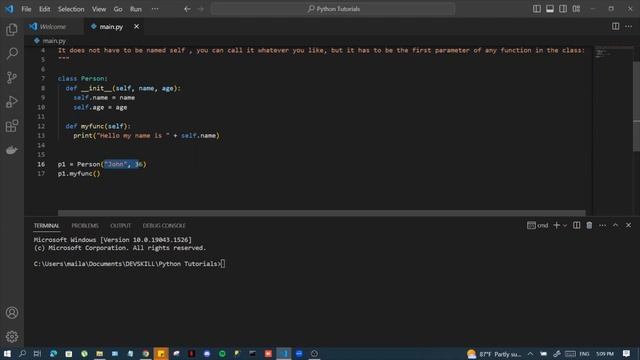This screenshot has width=640, height=360.
Task: Go back with the navigation arrow
Action: pos(187,9)
